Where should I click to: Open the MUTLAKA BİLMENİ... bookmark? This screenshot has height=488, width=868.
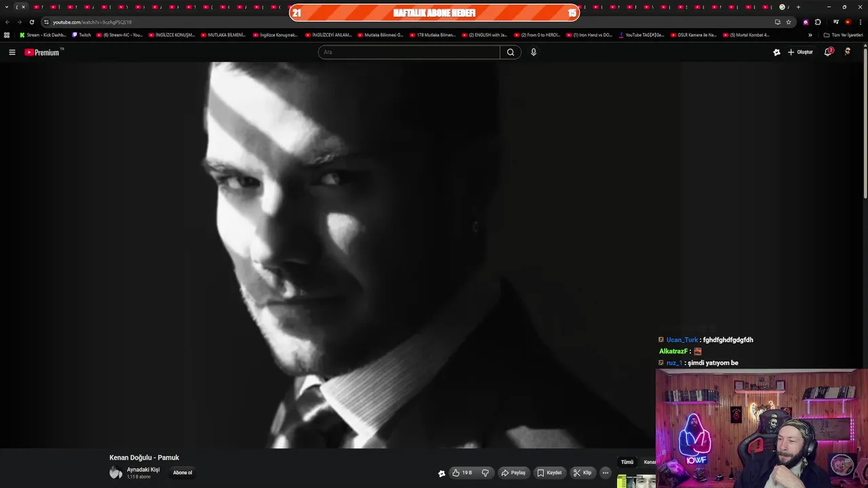point(223,35)
